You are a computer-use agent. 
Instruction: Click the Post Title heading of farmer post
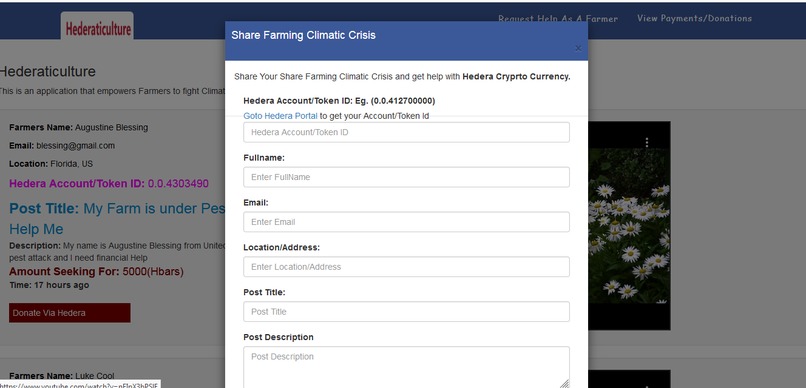tap(117, 218)
